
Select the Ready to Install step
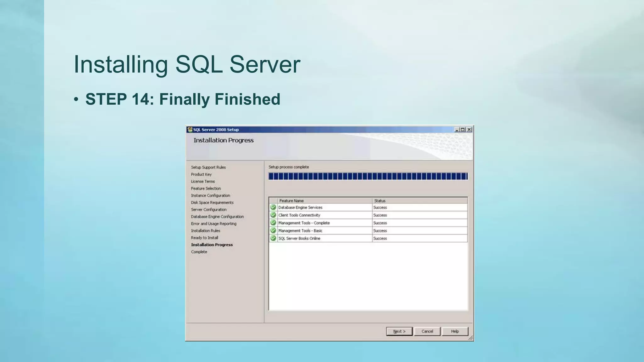click(204, 238)
